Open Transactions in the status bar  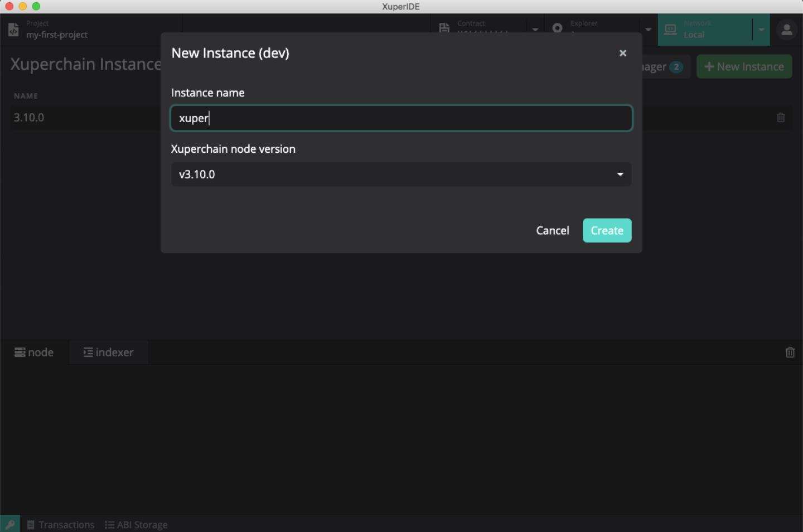point(61,525)
